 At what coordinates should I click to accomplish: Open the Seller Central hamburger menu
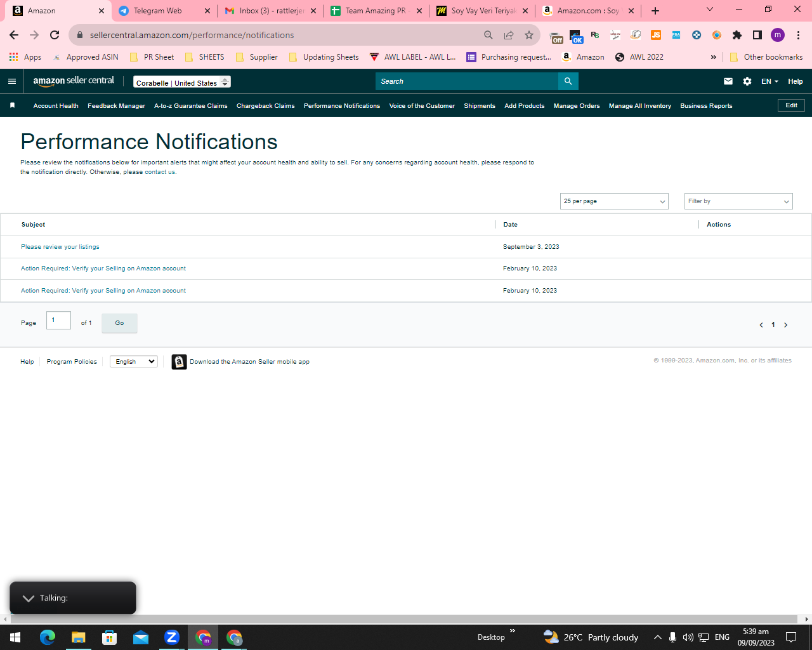pyautogui.click(x=11, y=81)
